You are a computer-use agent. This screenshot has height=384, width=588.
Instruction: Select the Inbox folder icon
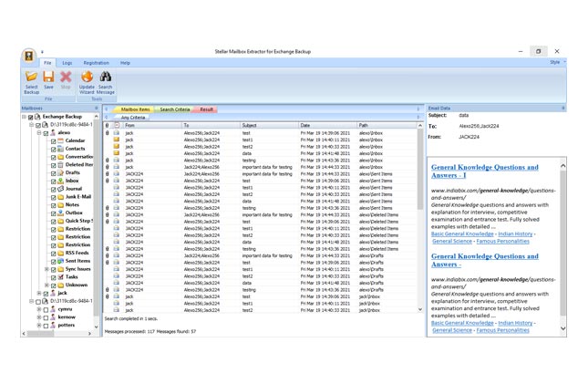coord(60,181)
